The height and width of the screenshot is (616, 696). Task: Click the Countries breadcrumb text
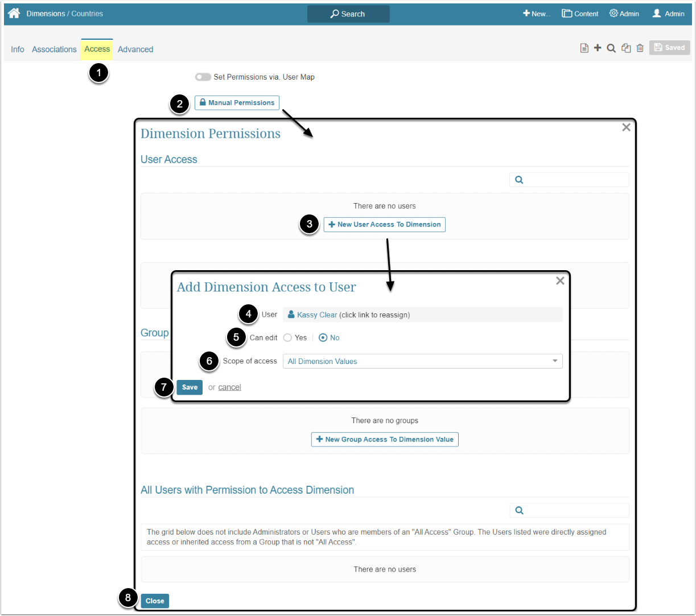[x=87, y=14]
